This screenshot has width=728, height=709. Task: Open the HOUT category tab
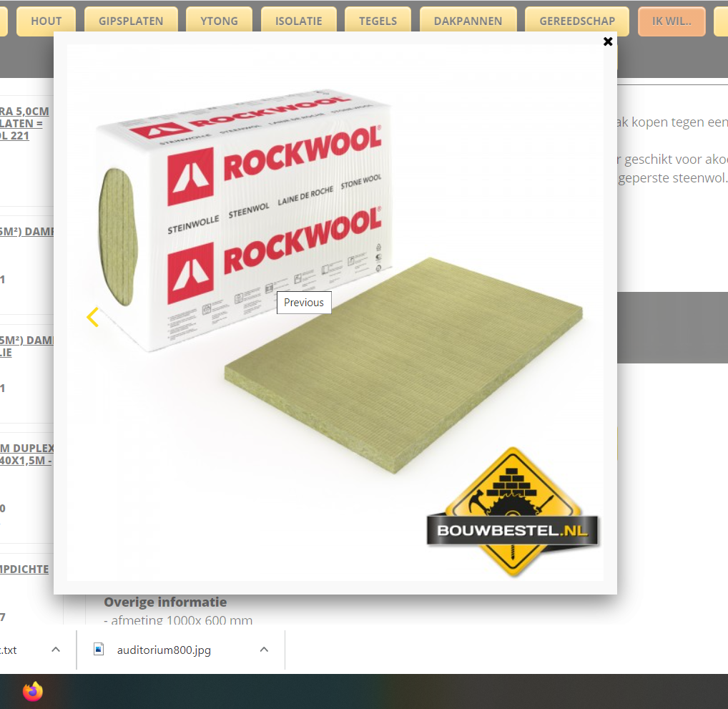(46, 21)
